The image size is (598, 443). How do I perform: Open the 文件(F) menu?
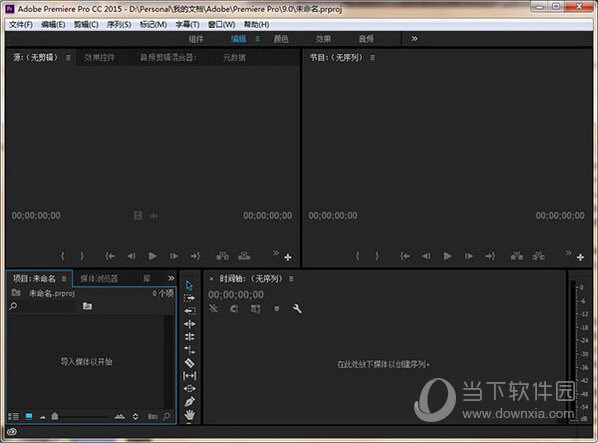(21, 24)
